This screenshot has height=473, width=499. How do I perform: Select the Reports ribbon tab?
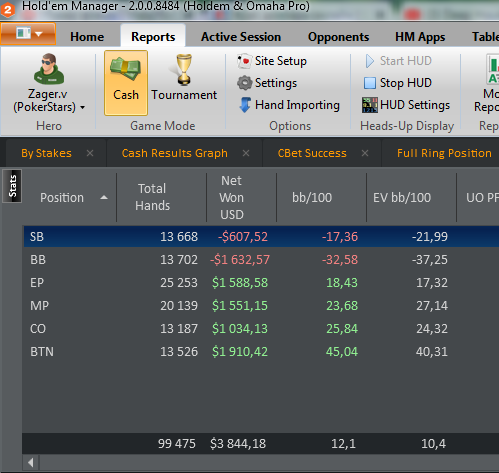coord(153,37)
